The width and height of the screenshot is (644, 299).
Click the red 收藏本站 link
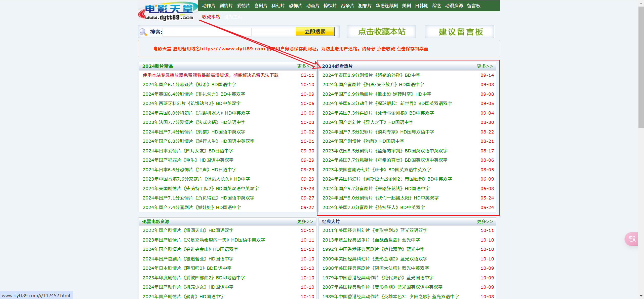211,17
